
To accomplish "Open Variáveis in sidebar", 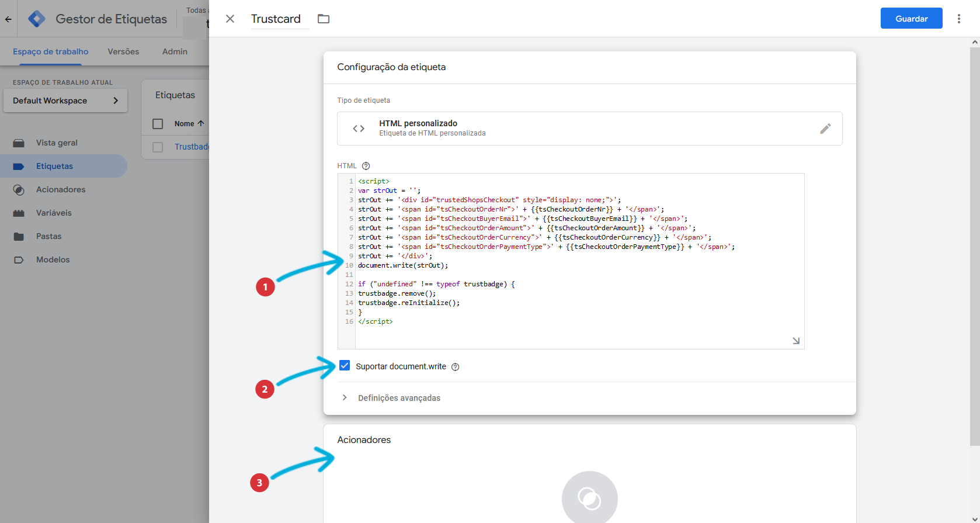I will coord(64,213).
